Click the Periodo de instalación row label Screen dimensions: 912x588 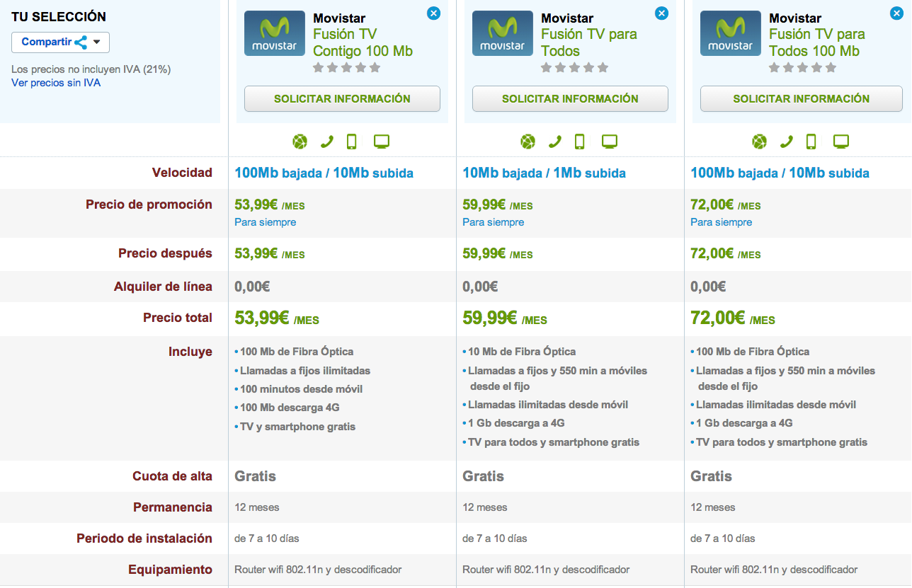click(144, 538)
